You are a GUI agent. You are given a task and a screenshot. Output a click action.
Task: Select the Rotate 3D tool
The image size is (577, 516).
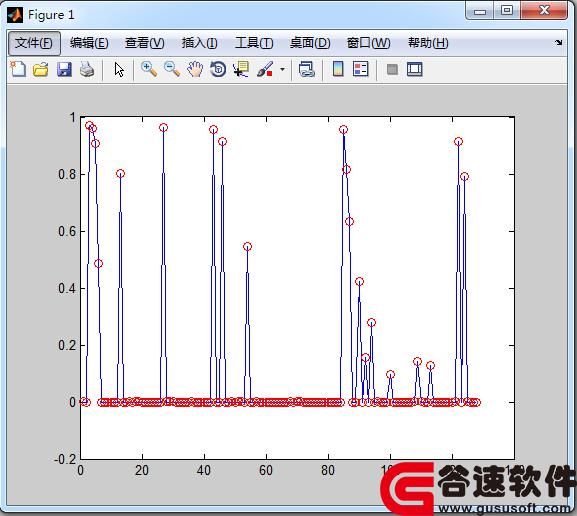[218, 69]
